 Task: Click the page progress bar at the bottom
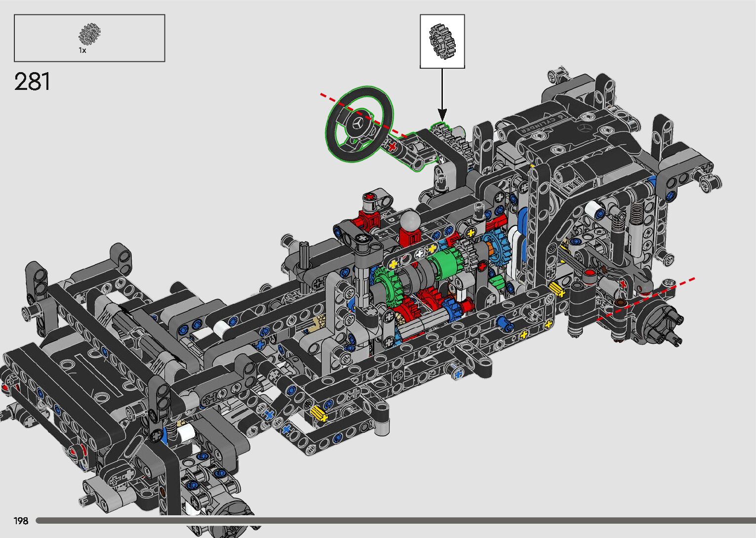click(x=395, y=521)
